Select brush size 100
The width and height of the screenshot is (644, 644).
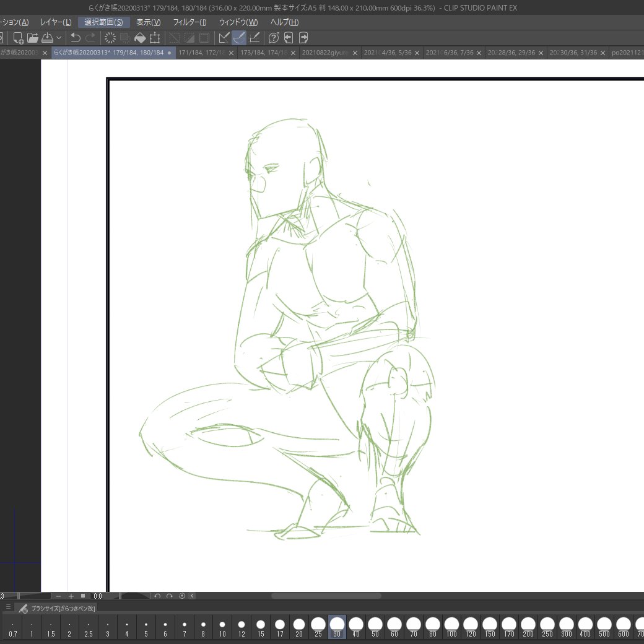(452, 627)
